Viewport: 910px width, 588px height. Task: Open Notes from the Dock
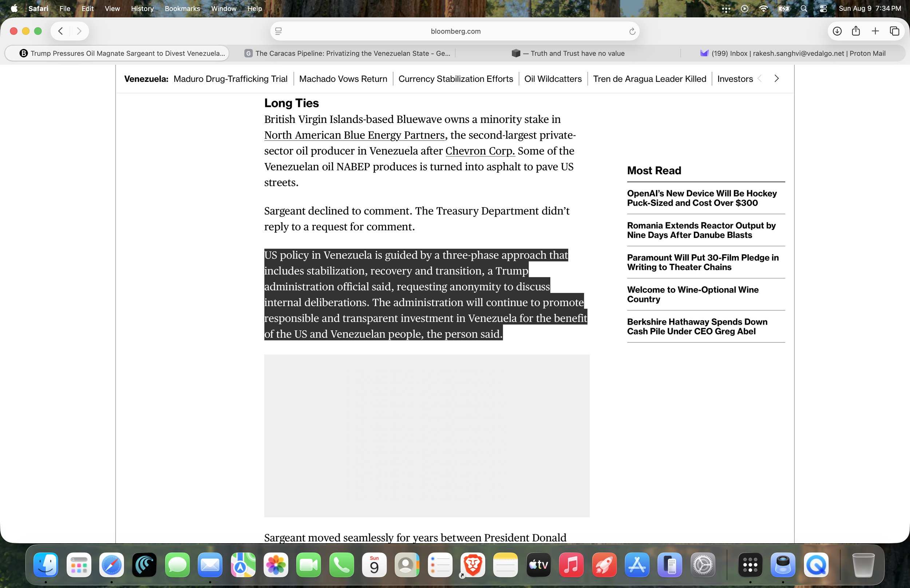point(506,565)
